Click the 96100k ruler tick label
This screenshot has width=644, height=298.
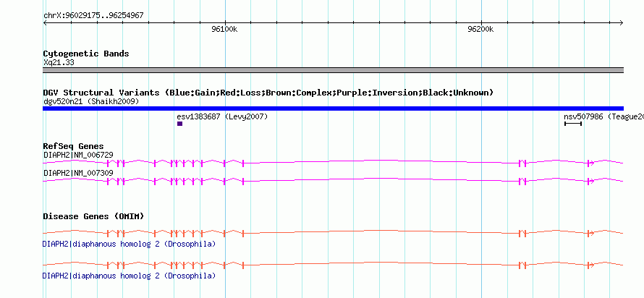click(224, 29)
